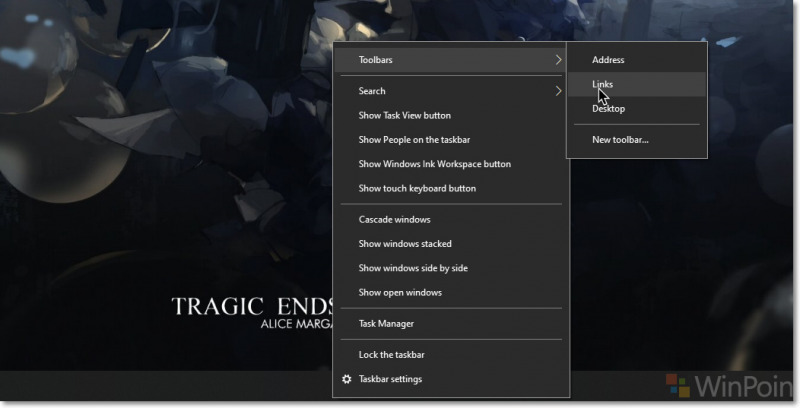Image resolution: width=800 pixels, height=408 pixels.
Task: Choose New toolbar... option
Action: point(637,140)
